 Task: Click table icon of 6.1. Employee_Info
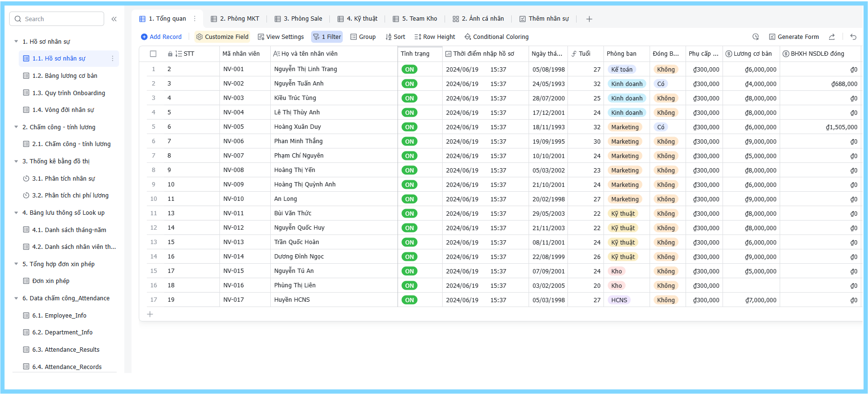point(26,316)
